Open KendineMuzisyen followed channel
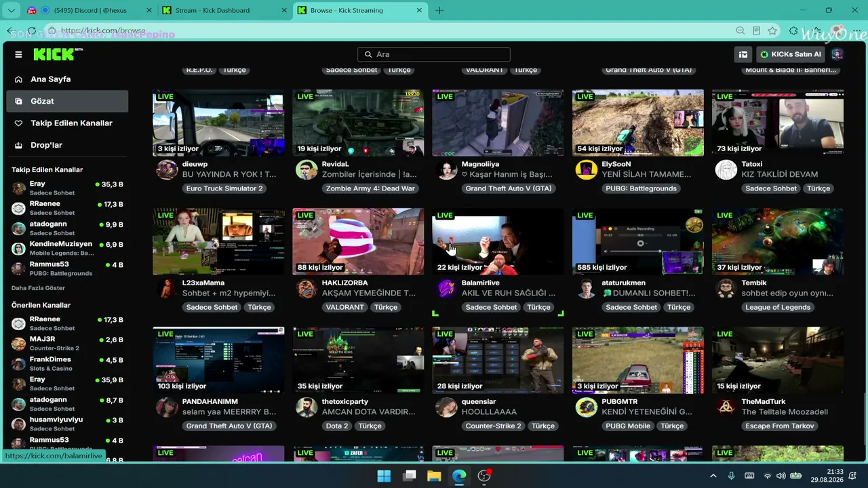Viewport: 868px width, 488px height. coord(67,248)
